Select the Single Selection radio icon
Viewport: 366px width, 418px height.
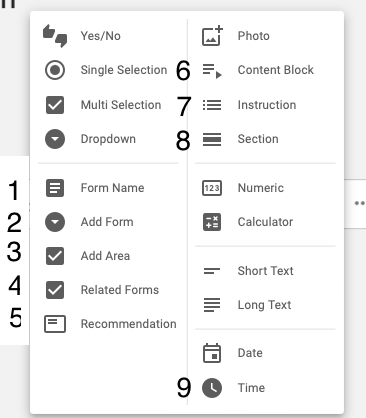[x=55, y=70]
